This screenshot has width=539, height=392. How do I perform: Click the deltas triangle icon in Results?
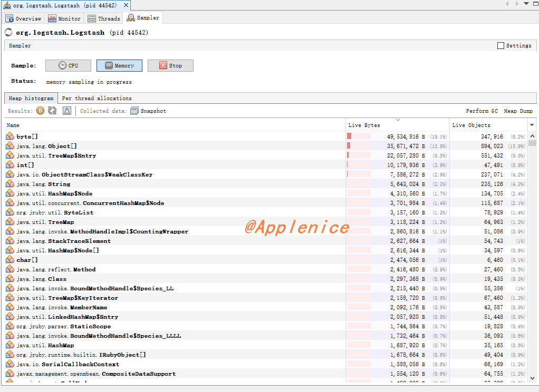point(67,111)
